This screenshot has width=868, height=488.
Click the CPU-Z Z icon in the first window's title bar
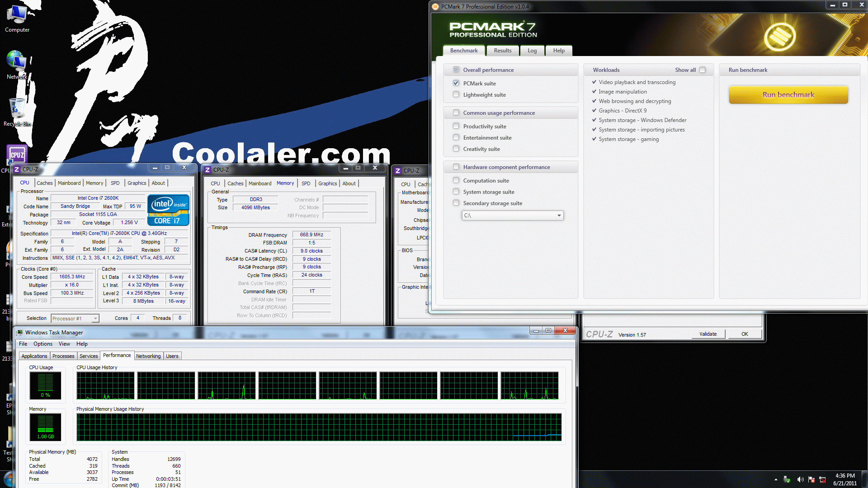pos(17,169)
